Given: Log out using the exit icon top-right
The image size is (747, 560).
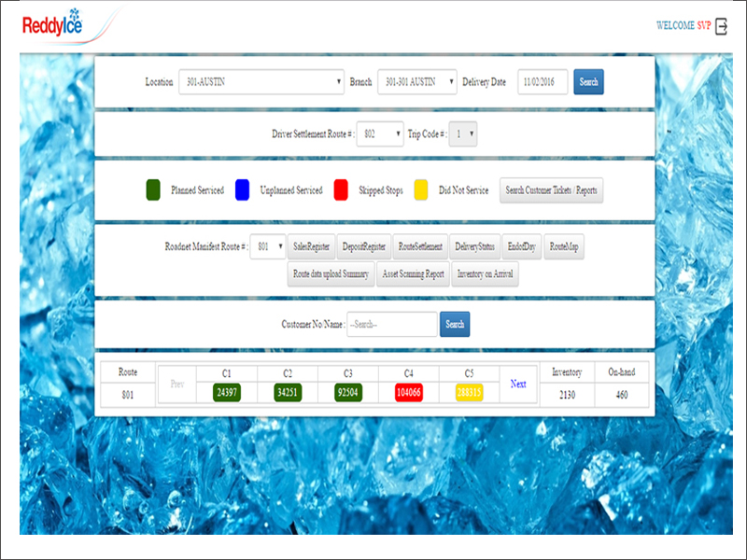Looking at the screenshot, I should pyautogui.click(x=720, y=27).
